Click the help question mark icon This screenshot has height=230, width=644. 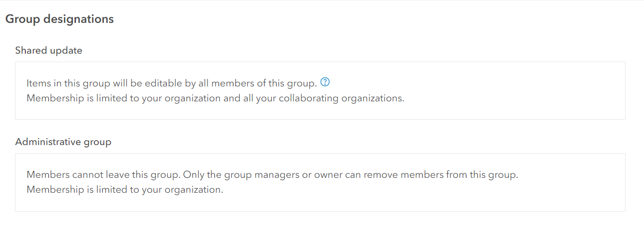click(326, 82)
